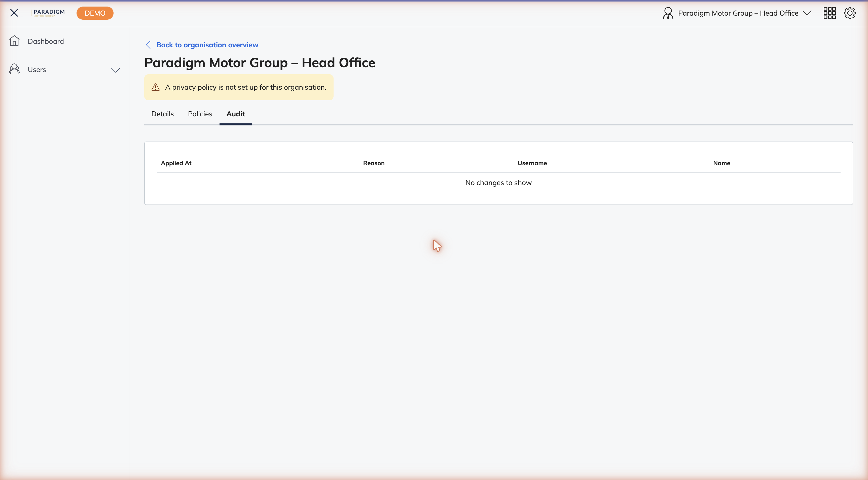Click the No changes to show message
The width and height of the screenshot is (868, 480).
click(x=498, y=183)
